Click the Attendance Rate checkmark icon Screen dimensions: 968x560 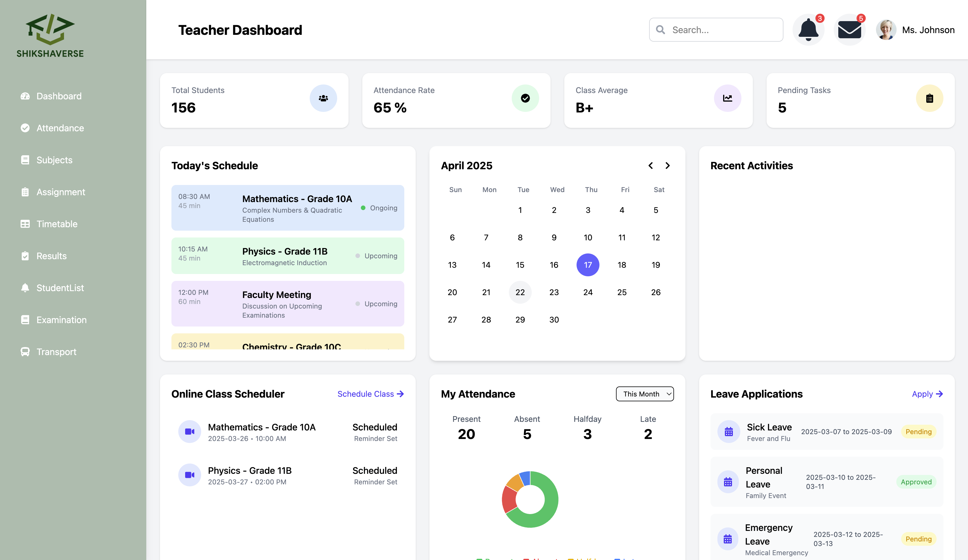(x=525, y=98)
